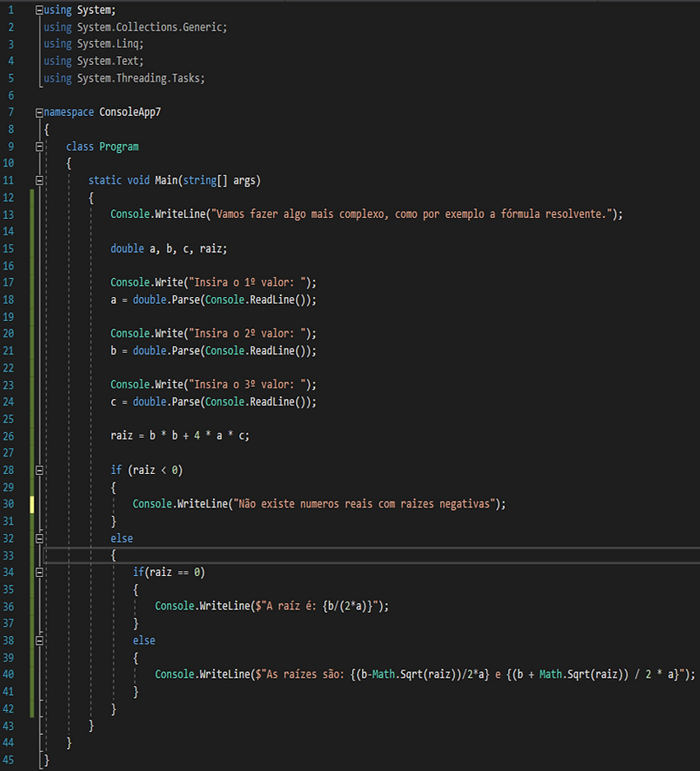Click the 'Insira o 3º valor: ' string
700x771 pixels.
[248, 384]
